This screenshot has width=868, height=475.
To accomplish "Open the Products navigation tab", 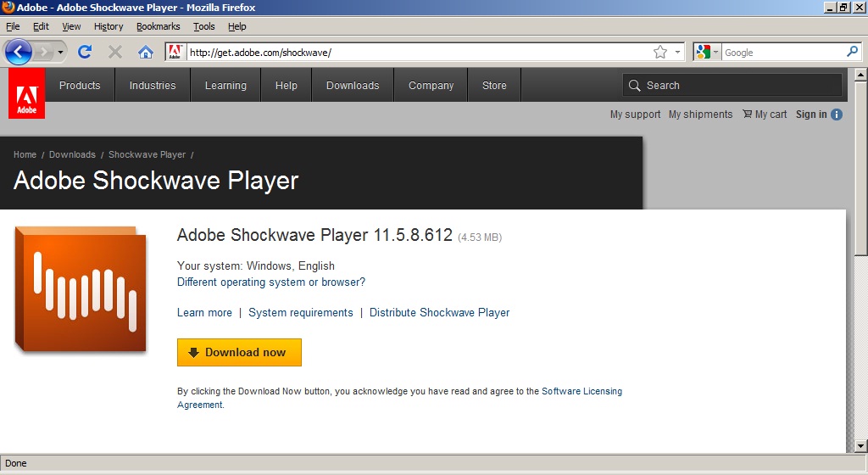I will [80, 86].
